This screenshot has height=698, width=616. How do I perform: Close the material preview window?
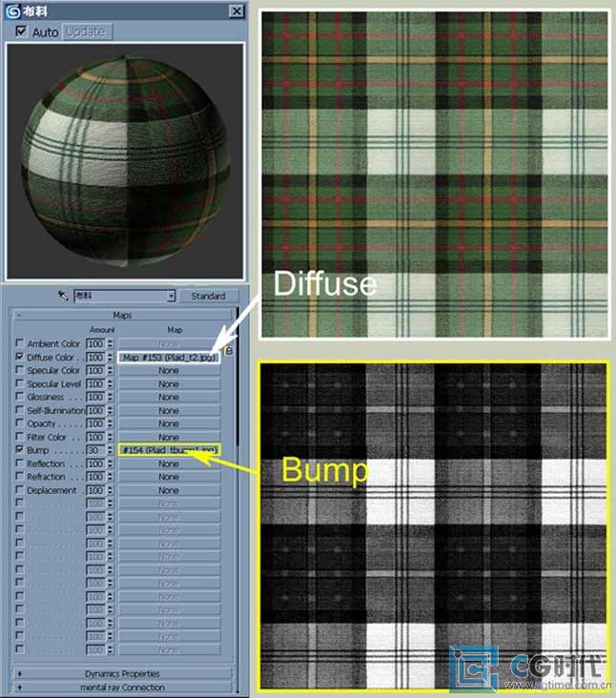pyautogui.click(x=236, y=11)
